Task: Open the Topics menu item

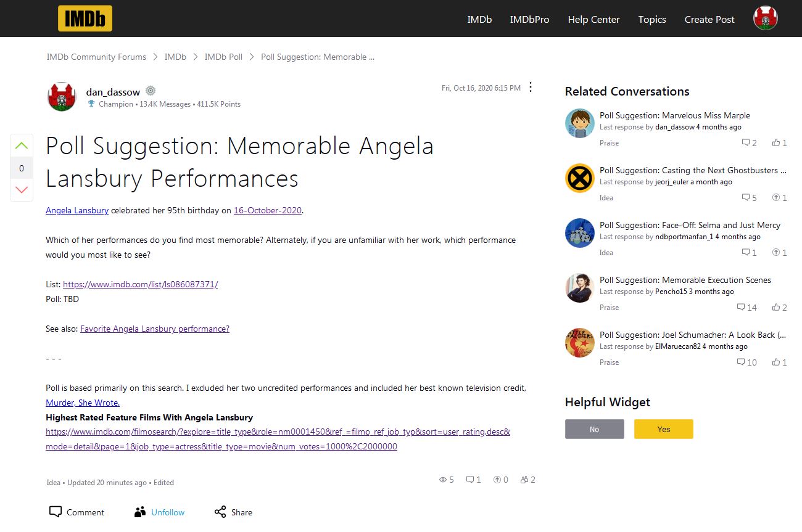Action: click(x=652, y=19)
